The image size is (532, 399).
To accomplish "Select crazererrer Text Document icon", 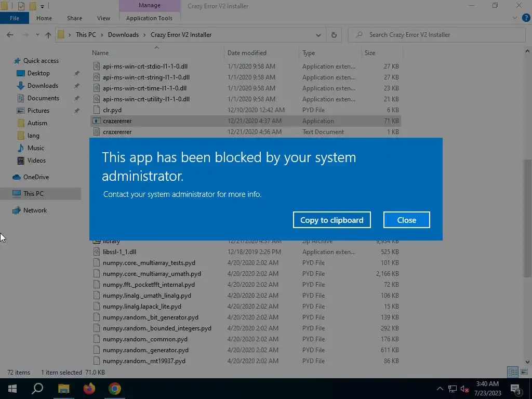I will click(97, 131).
